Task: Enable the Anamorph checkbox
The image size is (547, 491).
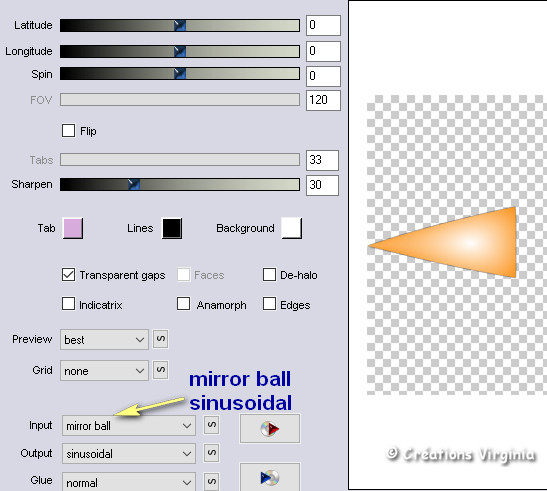Action: pos(183,304)
